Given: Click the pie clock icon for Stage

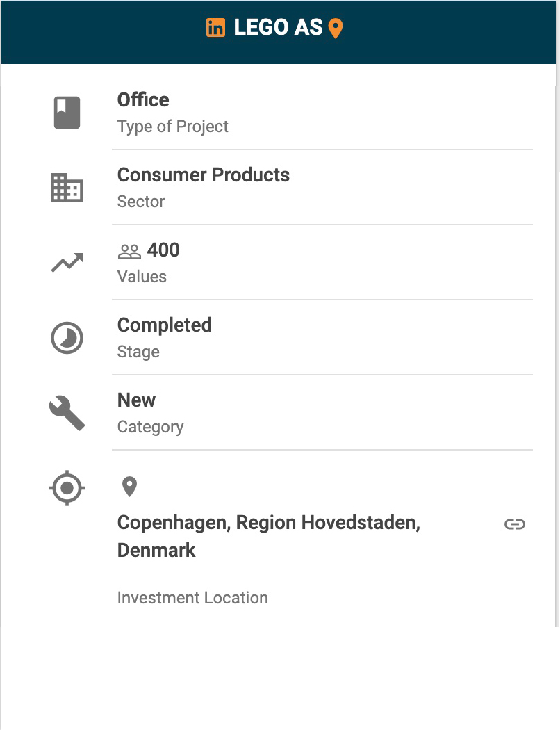Looking at the screenshot, I should [67, 338].
